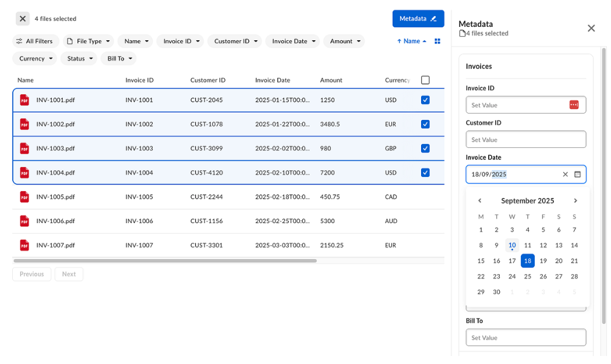This screenshot has width=611, height=364.
Task: Advance to October using the right chevron
Action: coord(575,200)
